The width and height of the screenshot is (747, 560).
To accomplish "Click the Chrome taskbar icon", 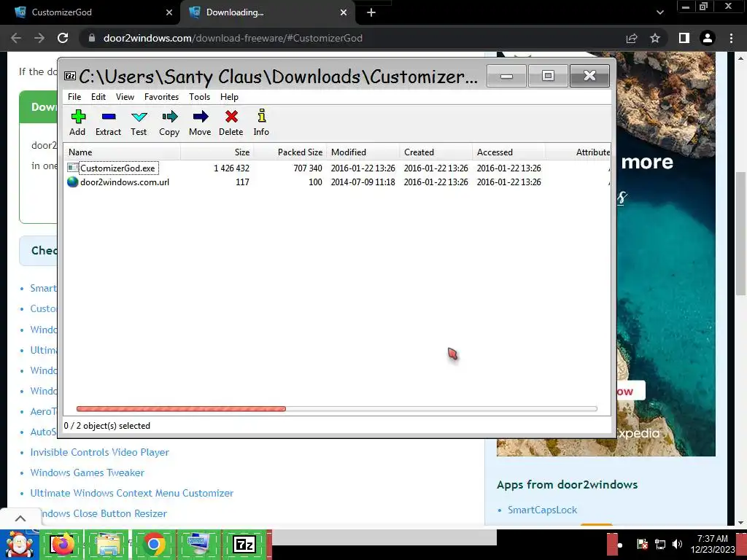I will (153, 545).
